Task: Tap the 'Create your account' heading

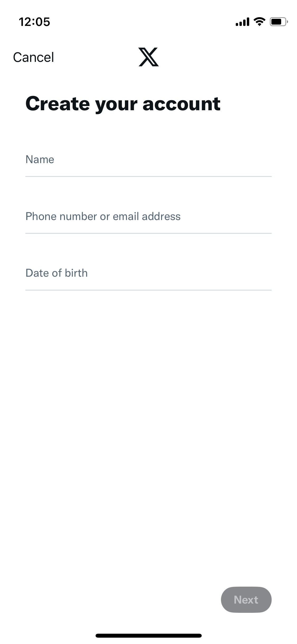Action: (123, 104)
